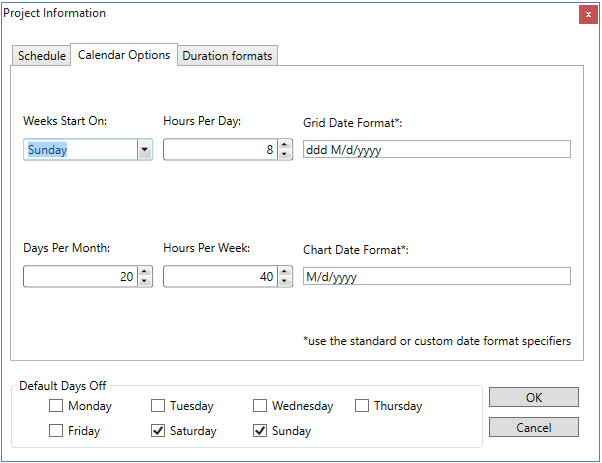This screenshot has width=602, height=463.
Task: Uncheck the Saturday day off checkbox
Action: click(x=159, y=431)
